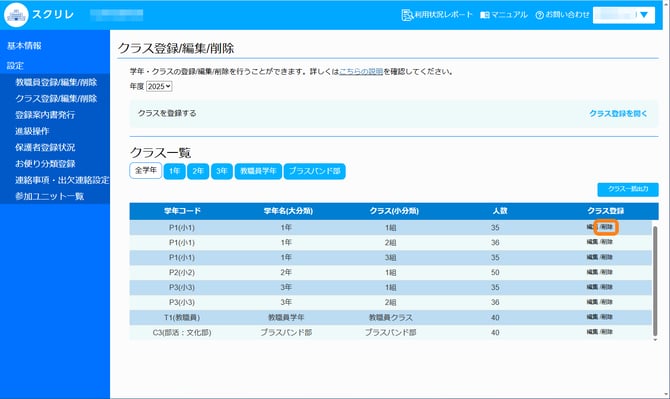Click 削除 for 3年 2組 row
The width and height of the screenshot is (670, 399).
click(x=607, y=302)
